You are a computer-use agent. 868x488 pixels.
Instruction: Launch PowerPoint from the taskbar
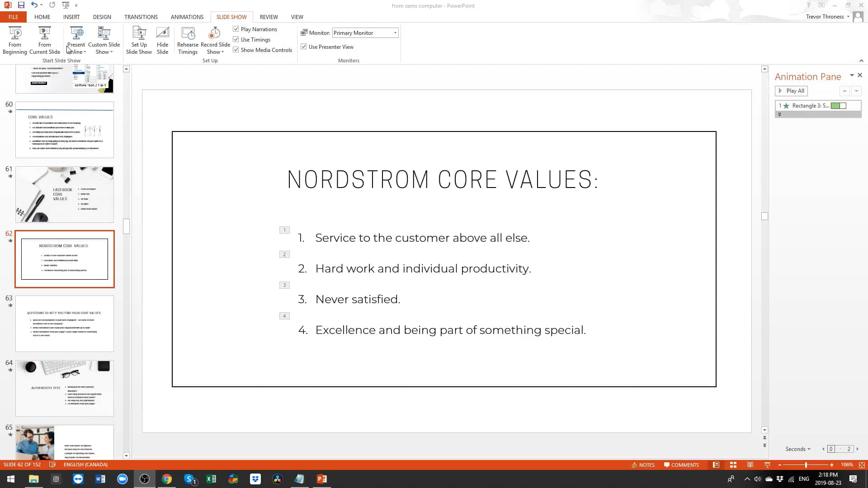pyautogui.click(x=322, y=479)
